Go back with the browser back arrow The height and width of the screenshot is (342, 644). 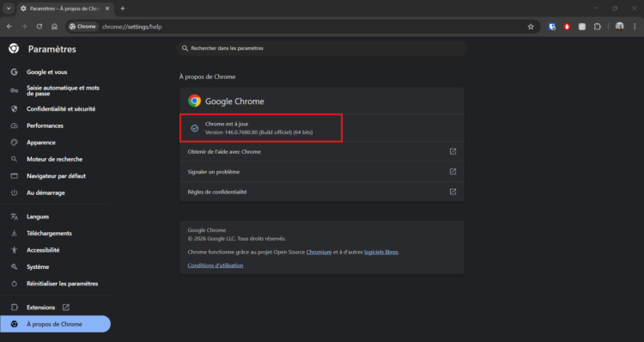click(x=9, y=27)
